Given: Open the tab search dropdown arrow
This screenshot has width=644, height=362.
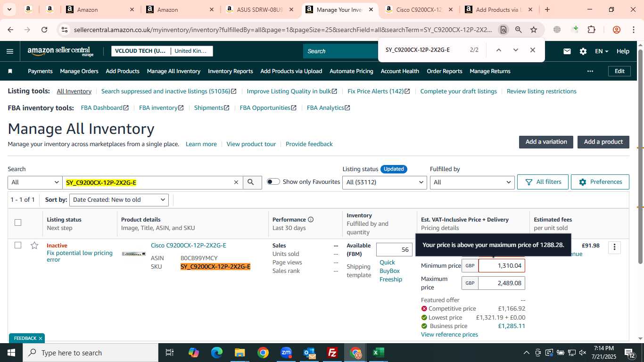Looking at the screenshot, I should (x=9, y=9).
